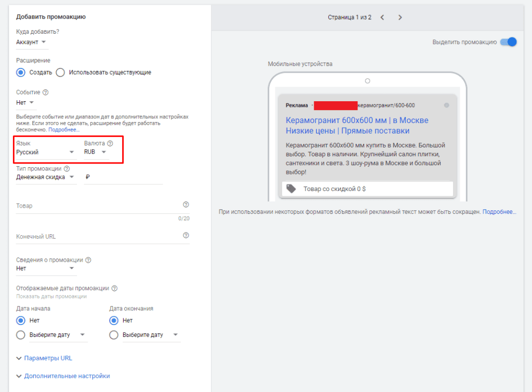Open the Язык dropdown showing Русский
Viewport: 532px width, 392px height.
(x=45, y=152)
